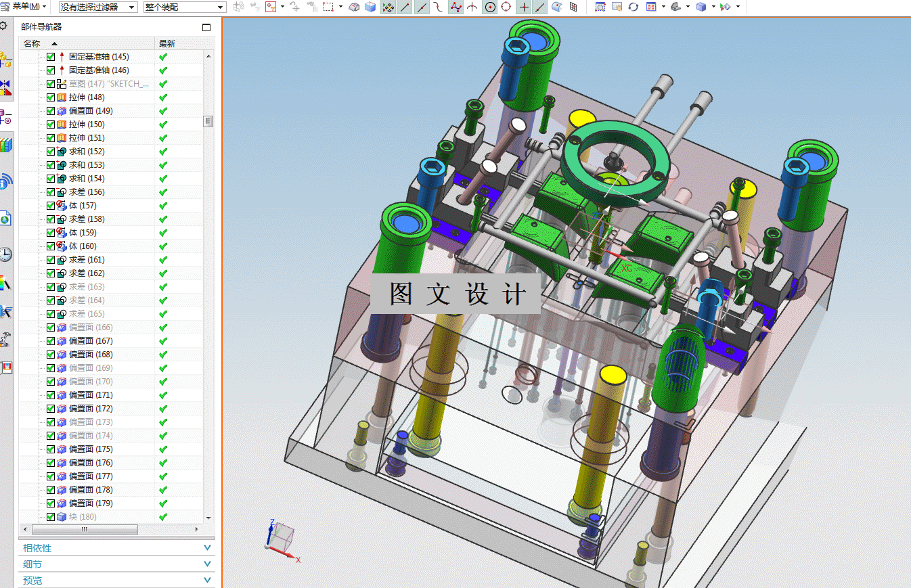This screenshot has width=911, height=588.
Task: Select feature 拉伸 (151) in the tree
Action: pos(87,138)
